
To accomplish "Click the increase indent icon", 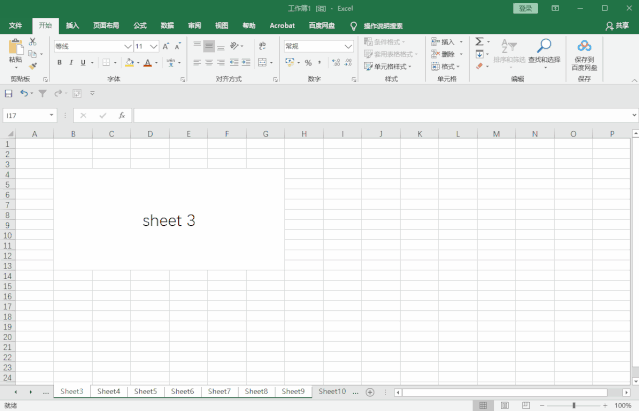I will [x=246, y=62].
